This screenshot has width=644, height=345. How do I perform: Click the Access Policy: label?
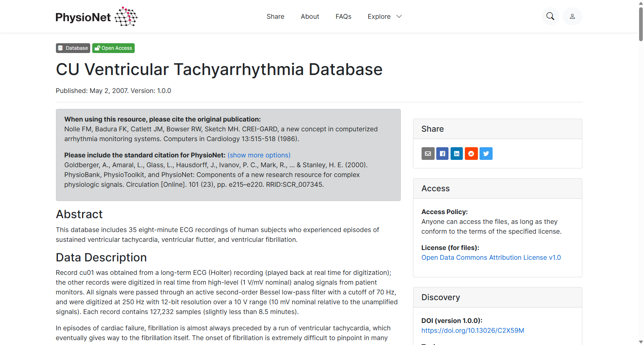pyautogui.click(x=444, y=212)
